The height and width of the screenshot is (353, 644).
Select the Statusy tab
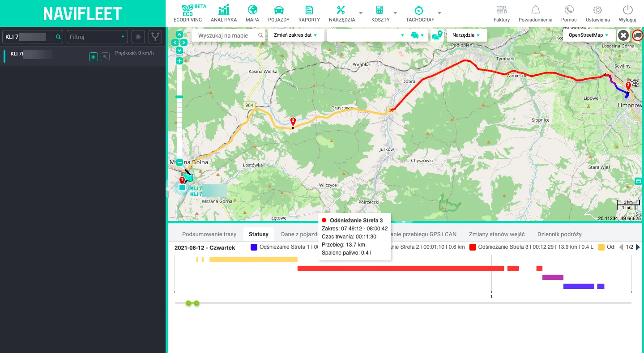point(259,234)
